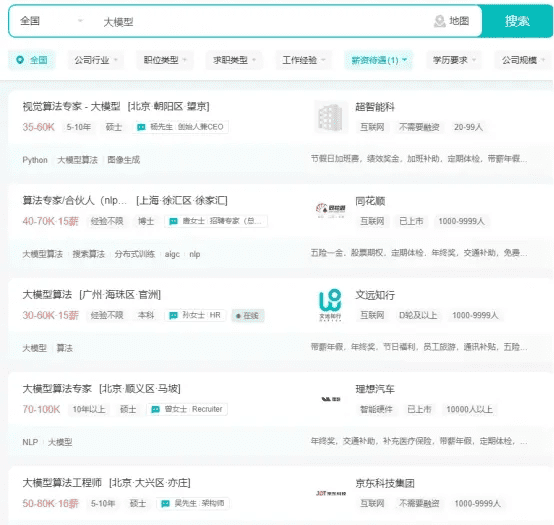Click the 50-80K·16薪 salary text
The height and width of the screenshot is (525, 554).
(51, 503)
